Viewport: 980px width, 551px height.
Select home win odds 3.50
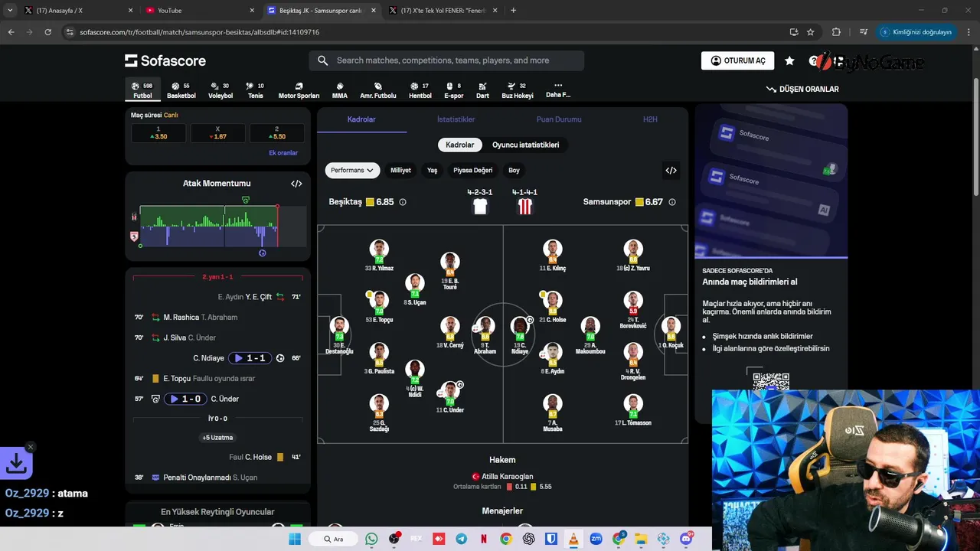click(158, 133)
